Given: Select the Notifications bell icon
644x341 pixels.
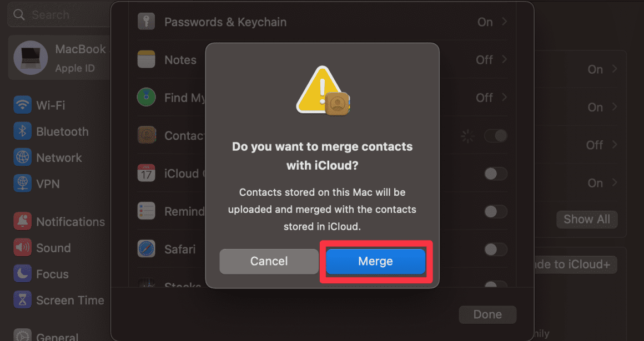Looking at the screenshot, I should 21,221.
